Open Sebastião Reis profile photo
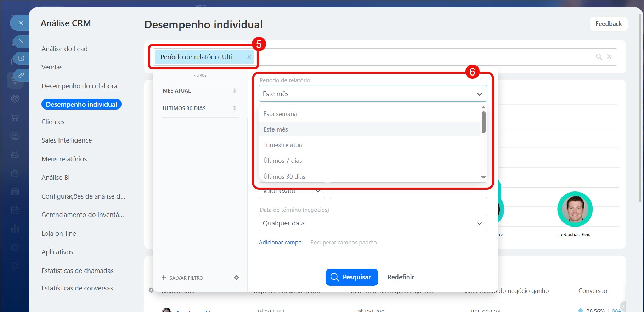 click(575, 209)
